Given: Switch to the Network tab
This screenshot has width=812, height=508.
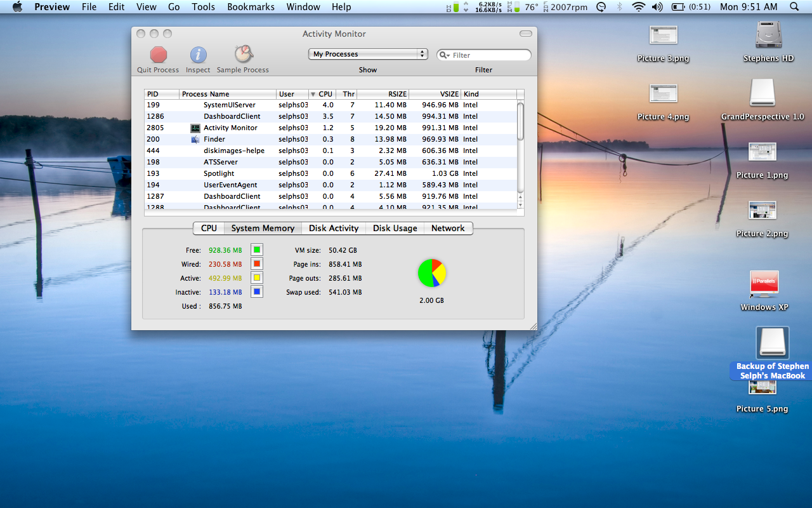Looking at the screenshot, I should [448, 229].
